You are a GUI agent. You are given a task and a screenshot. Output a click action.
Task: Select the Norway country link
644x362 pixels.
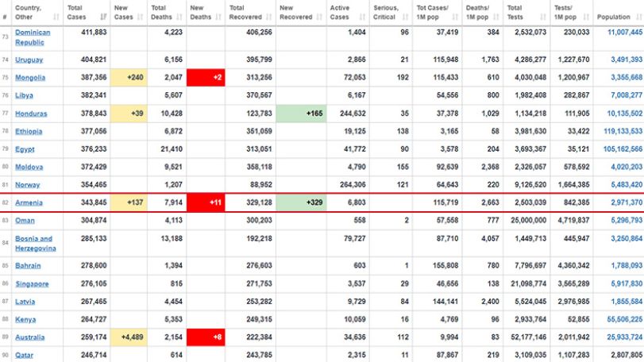(28, 185)
